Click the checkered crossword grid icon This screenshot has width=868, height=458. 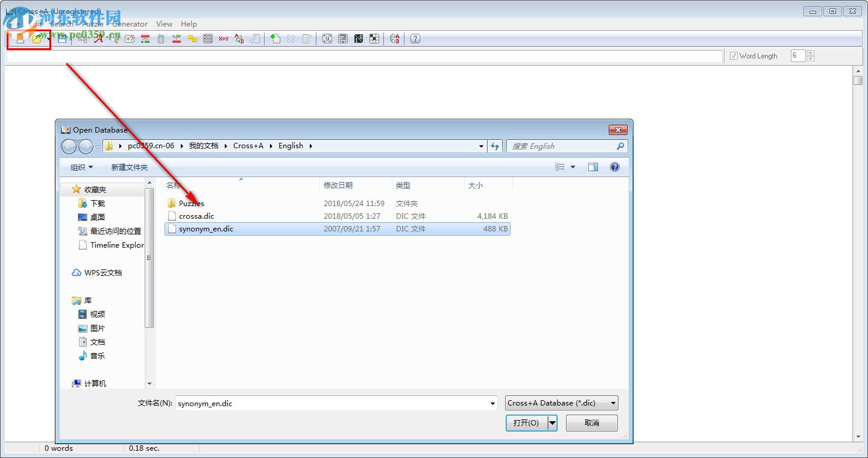pos(374,39)
